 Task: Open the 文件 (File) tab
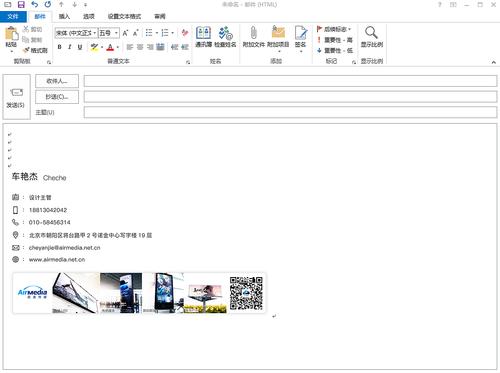click(13, 16)
